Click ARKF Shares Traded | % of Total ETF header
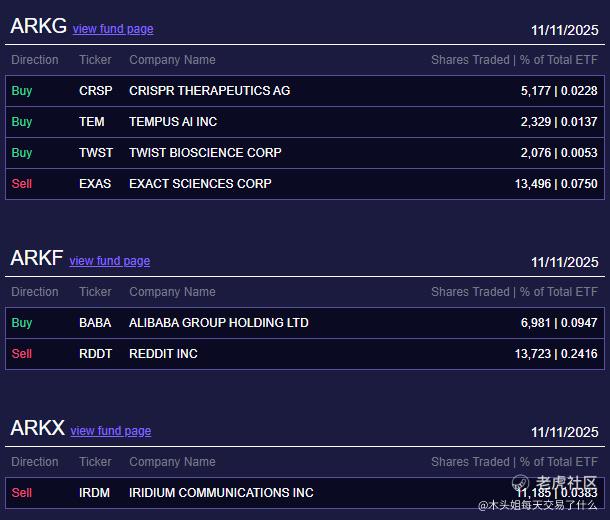 coord(514,292)
